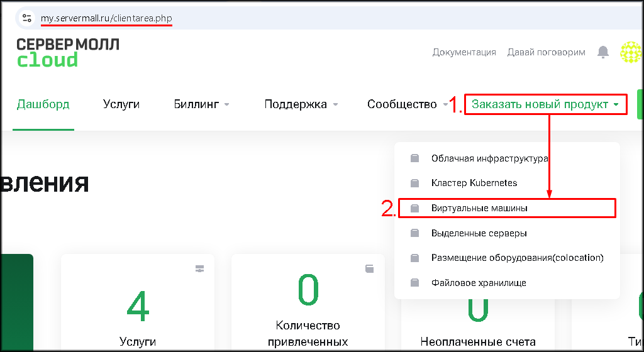Click the Давай поговорим link

tap(546, 52)
